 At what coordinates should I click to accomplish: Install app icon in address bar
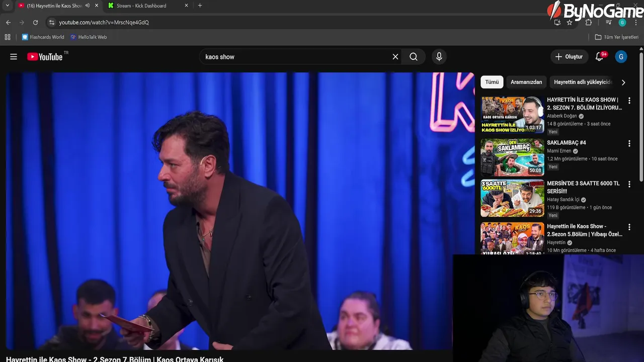coord(557,22)
